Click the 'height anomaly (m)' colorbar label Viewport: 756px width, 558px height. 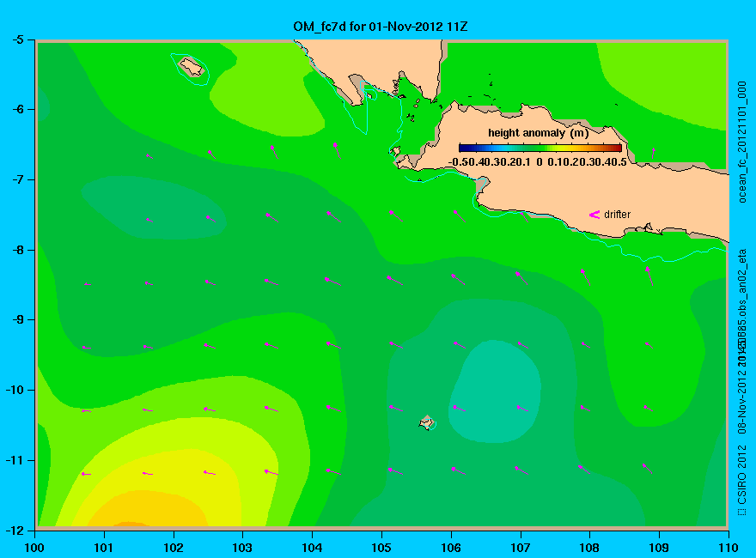538,132
